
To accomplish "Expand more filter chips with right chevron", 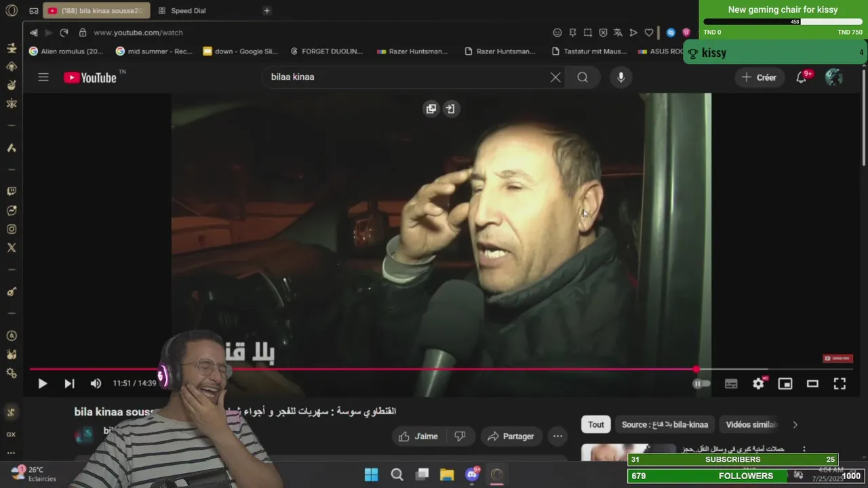I will [x=795, y=425].
